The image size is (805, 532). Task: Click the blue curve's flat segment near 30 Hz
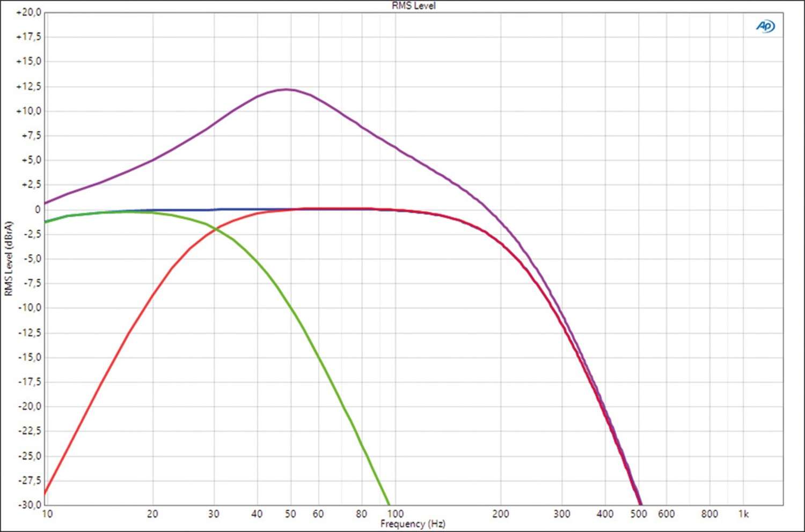click(214, 210)
